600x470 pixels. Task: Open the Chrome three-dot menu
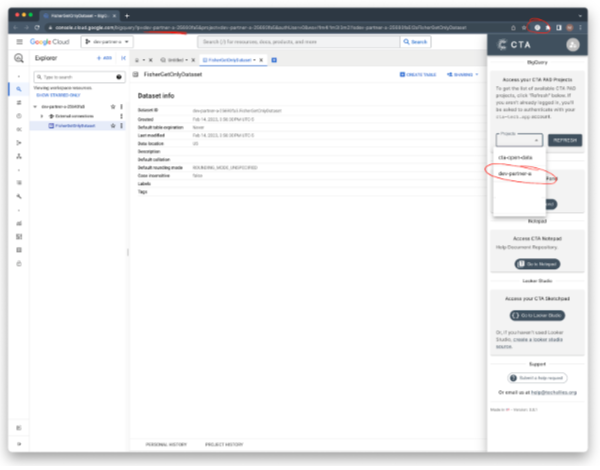tap(580, 28)
